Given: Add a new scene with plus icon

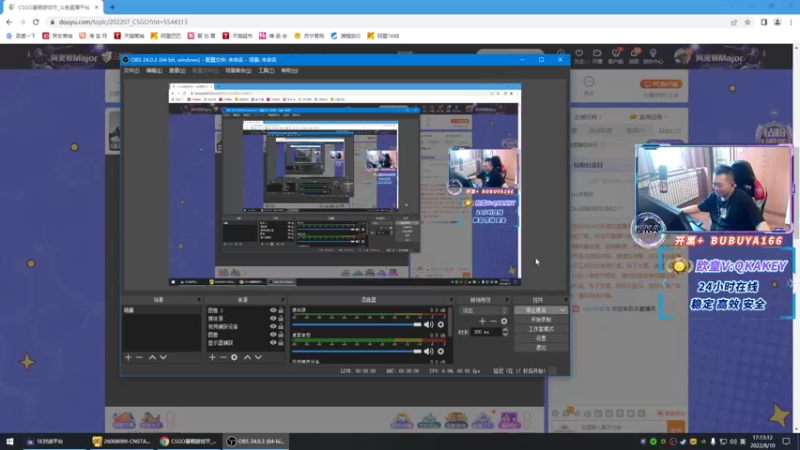Looking at the screenshot, I should pyautogui.click(x=128, y=358).
